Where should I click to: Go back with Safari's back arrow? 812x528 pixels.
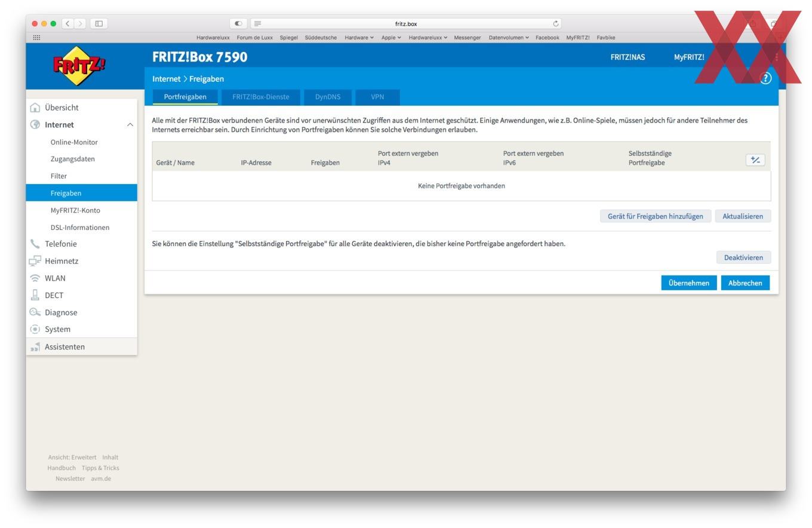pos(69,24)
